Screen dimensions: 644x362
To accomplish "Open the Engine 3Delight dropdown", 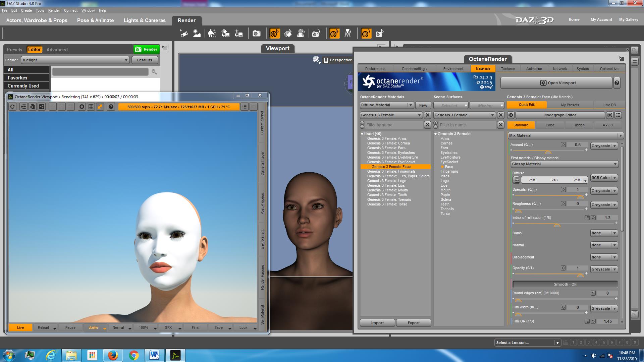I will coord(75,60).
